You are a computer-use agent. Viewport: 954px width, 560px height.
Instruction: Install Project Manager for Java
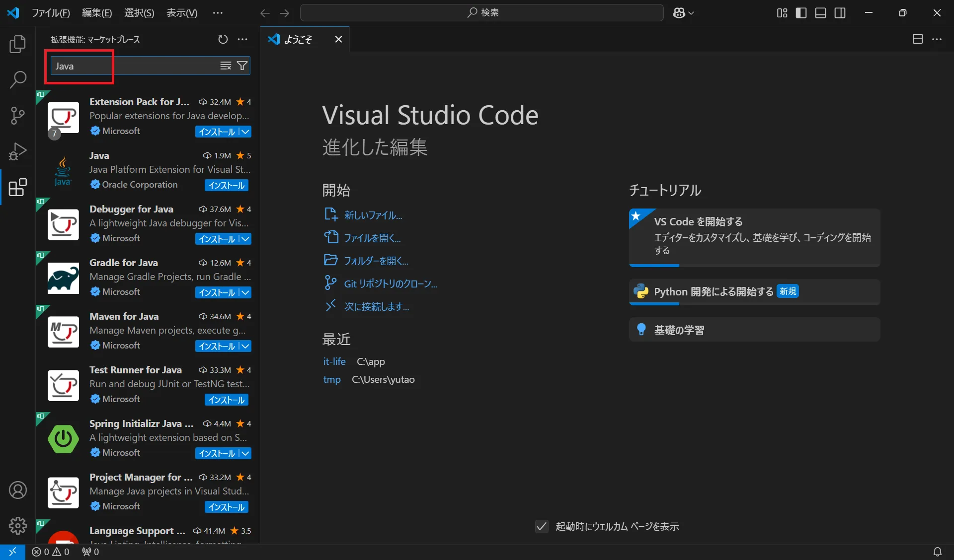point(227,507)
